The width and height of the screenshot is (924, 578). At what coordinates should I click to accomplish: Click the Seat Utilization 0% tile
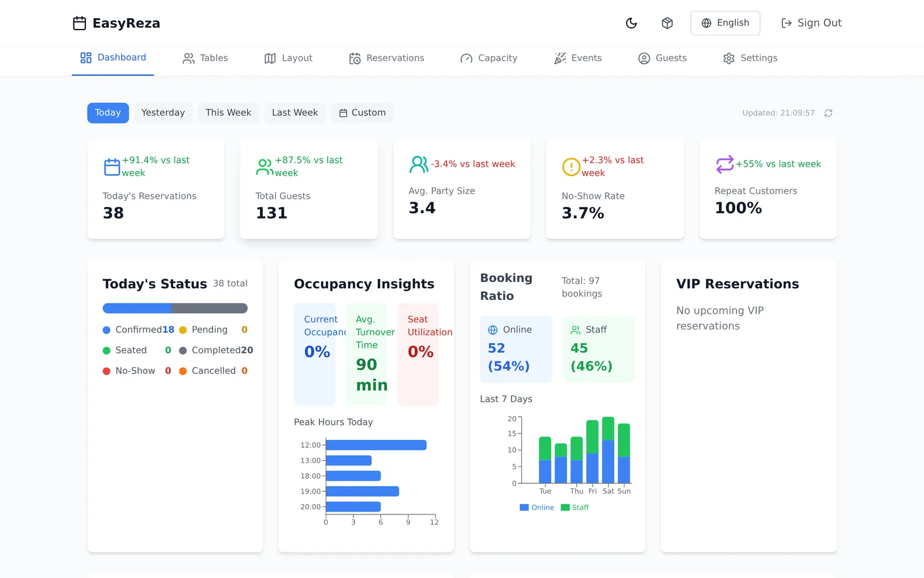click(418, 354)
